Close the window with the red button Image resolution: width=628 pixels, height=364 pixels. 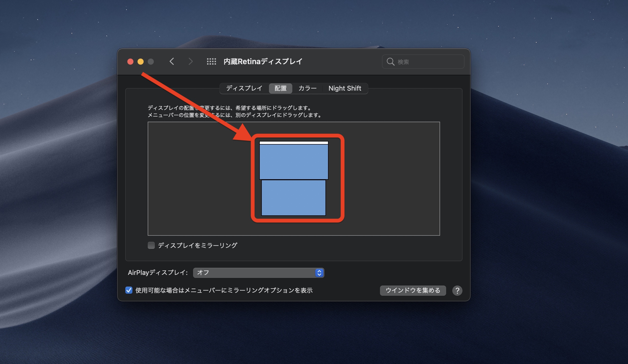click(x=130, y=62)
